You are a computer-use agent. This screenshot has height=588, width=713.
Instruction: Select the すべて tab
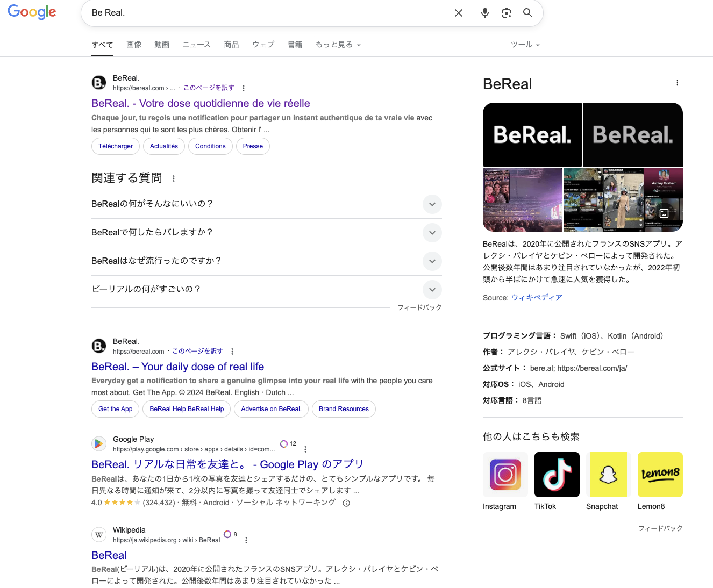click(102, 45)
